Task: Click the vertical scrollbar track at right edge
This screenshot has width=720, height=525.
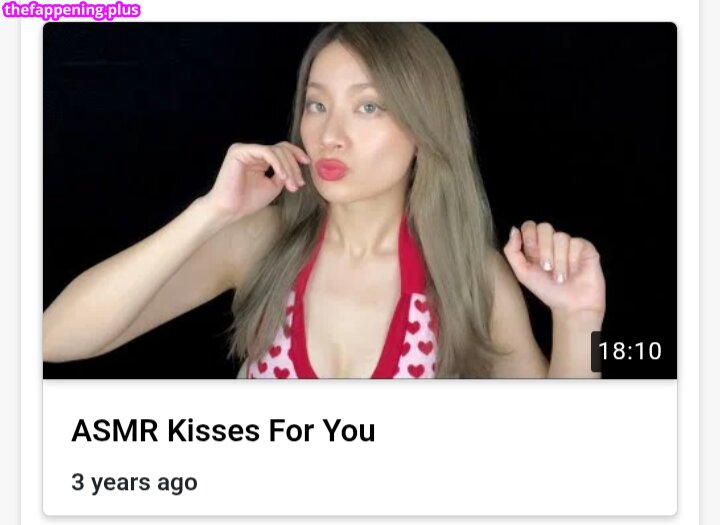Action: [710, 262]
